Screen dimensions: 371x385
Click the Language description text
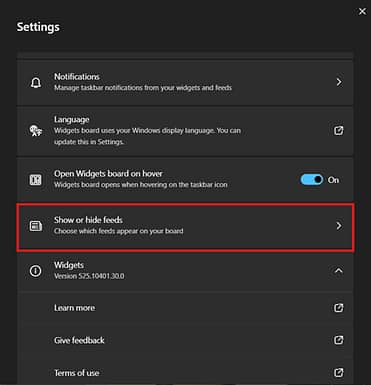(x=147, y=136)
